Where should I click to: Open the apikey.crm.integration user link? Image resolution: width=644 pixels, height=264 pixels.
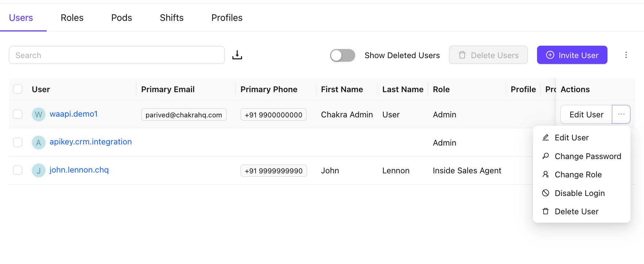(x=91, y=142)
